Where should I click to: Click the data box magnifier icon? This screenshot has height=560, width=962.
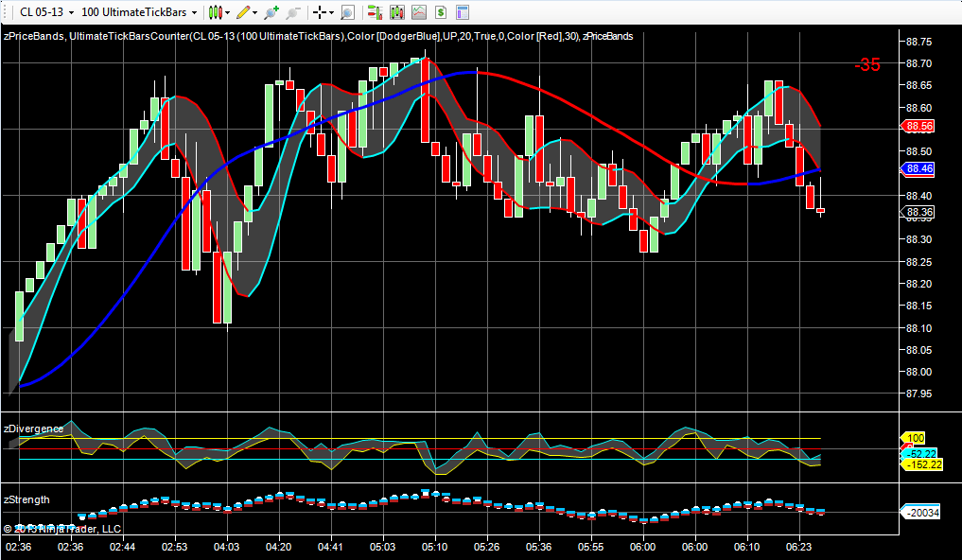pos(347,12)
